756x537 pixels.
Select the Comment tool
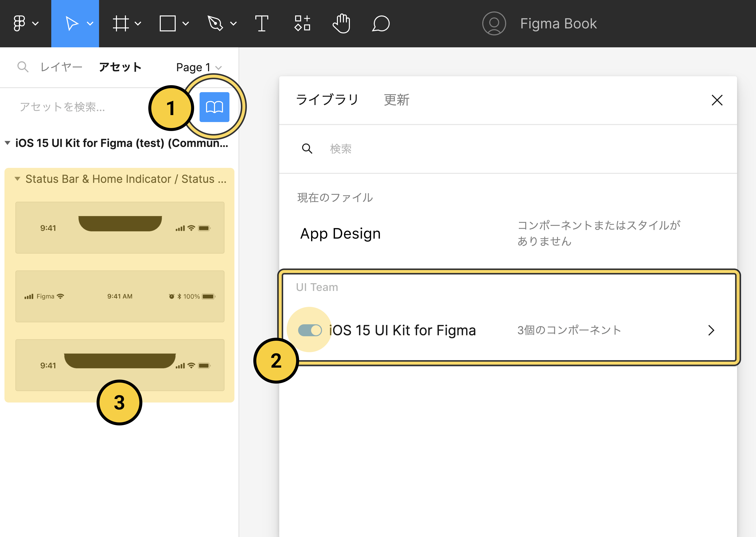381,23
